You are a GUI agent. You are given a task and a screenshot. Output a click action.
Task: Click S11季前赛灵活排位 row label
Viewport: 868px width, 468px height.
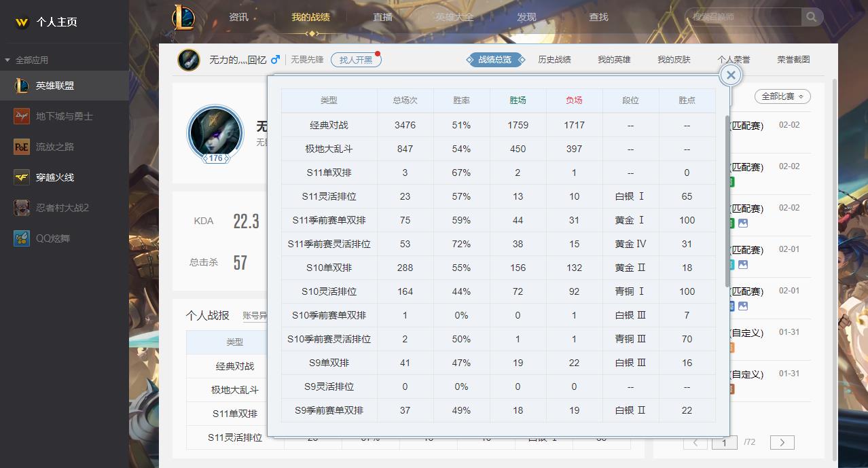pyautogui.click(x=329, y=244)
